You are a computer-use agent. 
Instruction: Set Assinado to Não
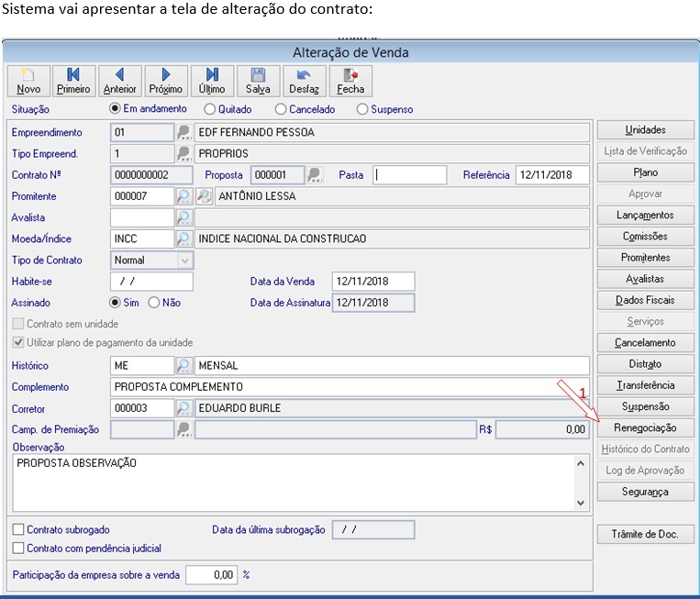click(x=153, y=303)
